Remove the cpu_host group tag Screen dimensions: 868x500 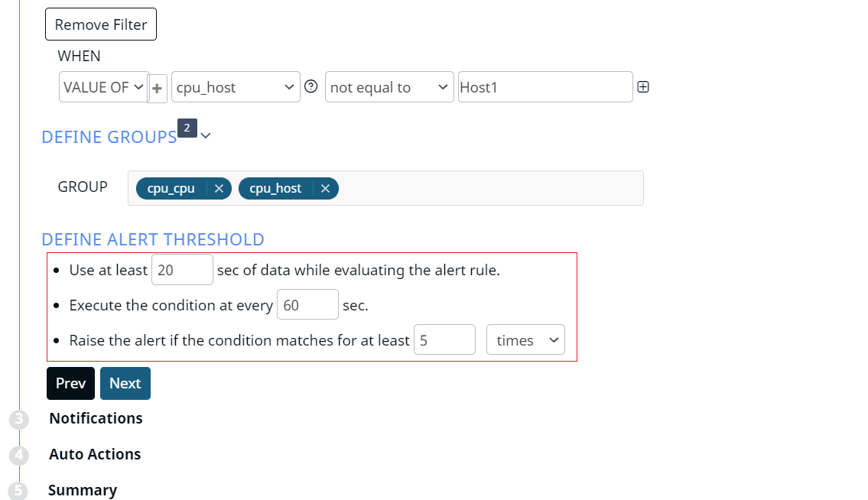(x=326, y=188)
